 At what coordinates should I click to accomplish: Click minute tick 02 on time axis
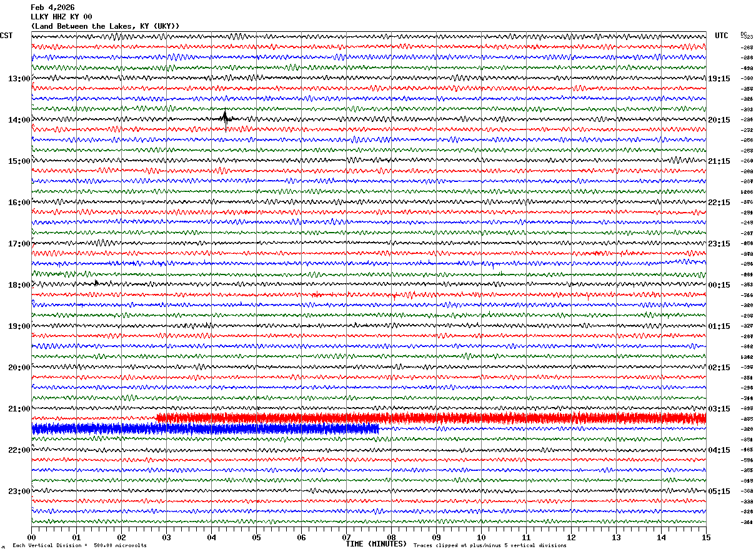tap(121, 537)
